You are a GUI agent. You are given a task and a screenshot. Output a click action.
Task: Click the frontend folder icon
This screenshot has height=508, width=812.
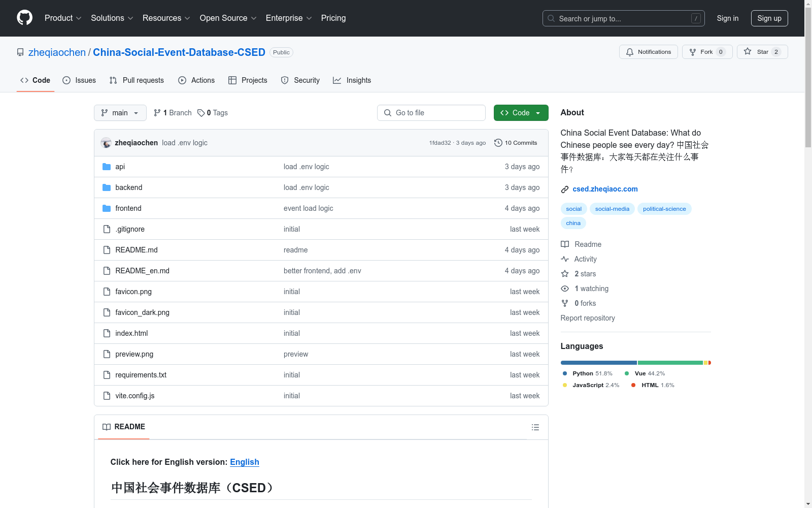(107, 208)
